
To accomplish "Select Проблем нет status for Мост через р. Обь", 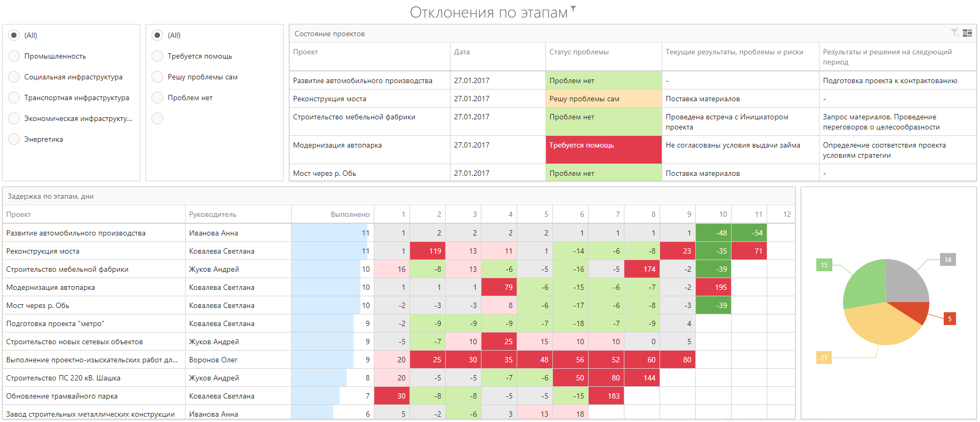I will 604,173.
